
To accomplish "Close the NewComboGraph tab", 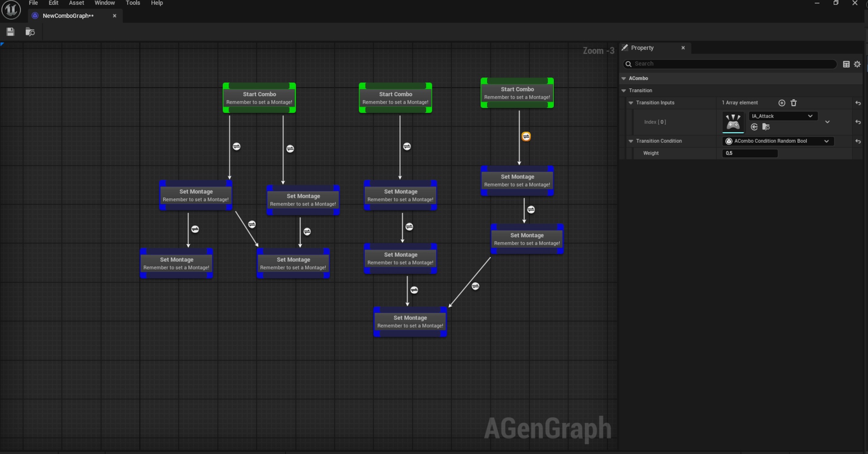I will coord(114,16).
